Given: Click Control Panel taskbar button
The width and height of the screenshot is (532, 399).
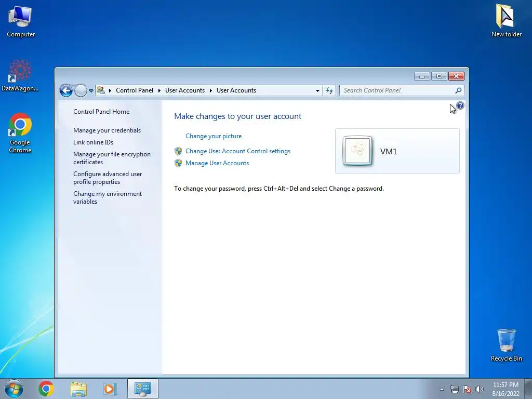Looking at the screenshot, I should click(143, 389).
